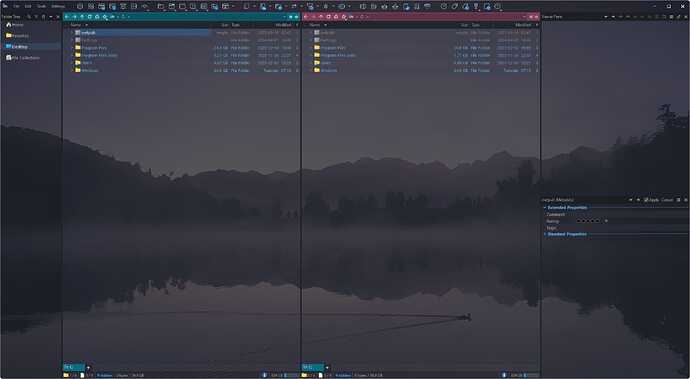Sort left pane by Modified column

click(283, 25)
